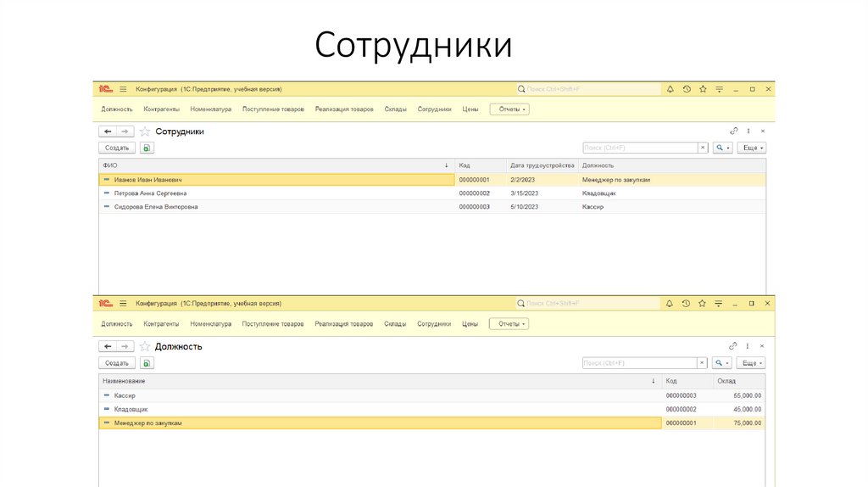Screen dimensions: 868x487
Task: Open three-dot menu of Должность form
Action: pos(748,345)
